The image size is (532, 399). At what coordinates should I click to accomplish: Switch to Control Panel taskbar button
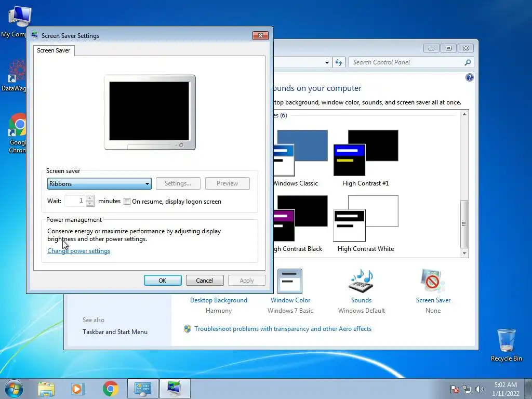[x=142, y=389]
